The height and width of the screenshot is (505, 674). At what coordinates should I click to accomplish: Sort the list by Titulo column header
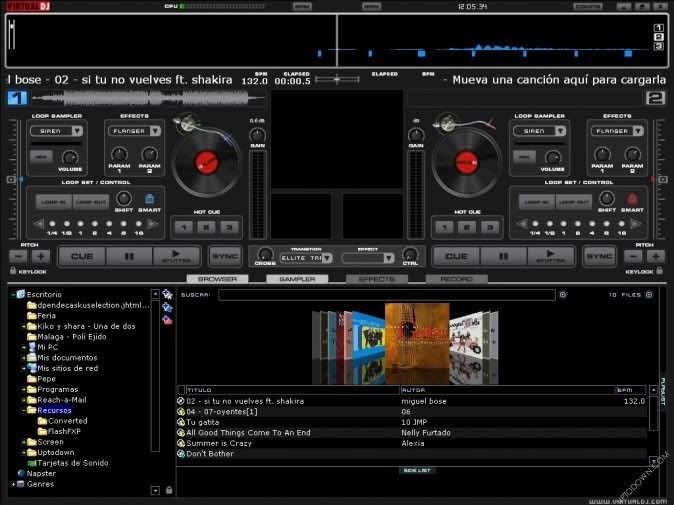[x=292, y=390]
